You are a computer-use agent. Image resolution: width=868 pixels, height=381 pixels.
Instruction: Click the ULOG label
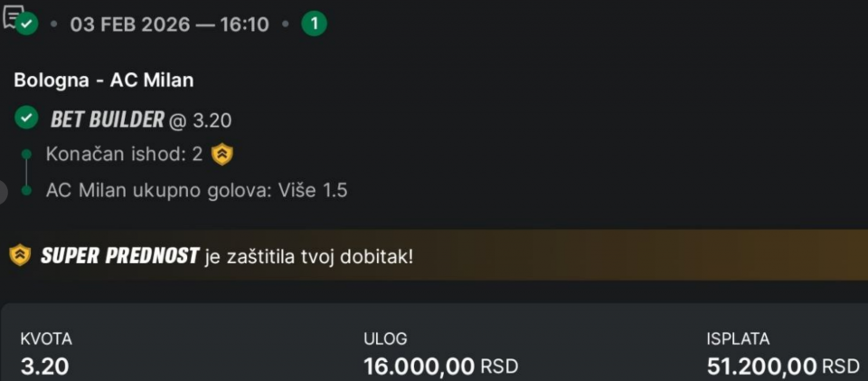coord(385,338)
